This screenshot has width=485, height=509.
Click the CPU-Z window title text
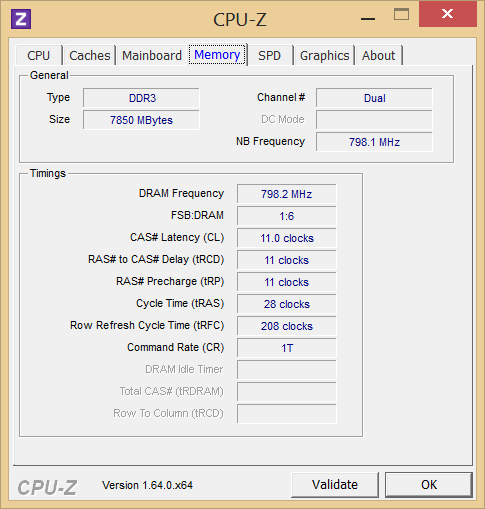pyautogui.click(x=240, y=19)
